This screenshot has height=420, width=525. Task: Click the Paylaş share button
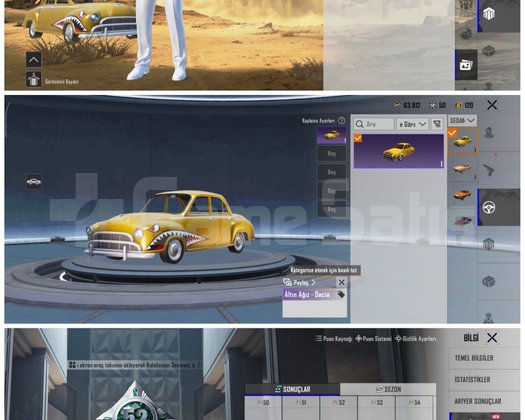300,283
